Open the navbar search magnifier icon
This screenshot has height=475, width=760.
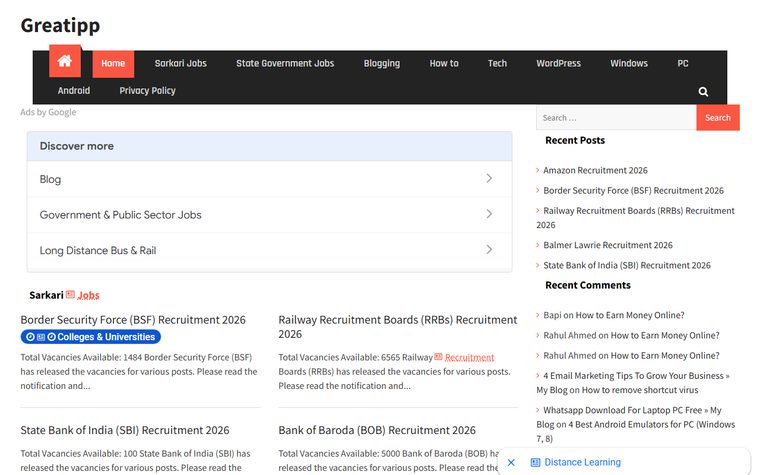click(x=703, y=91)
